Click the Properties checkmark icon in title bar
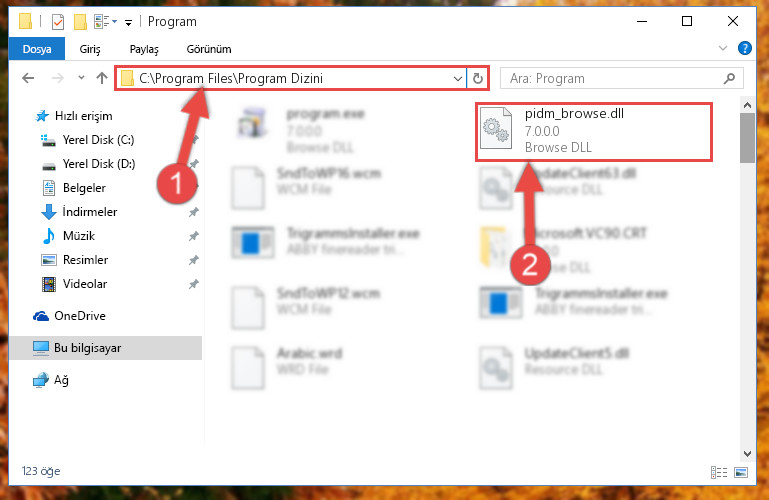769x500 pixels. 57,22
